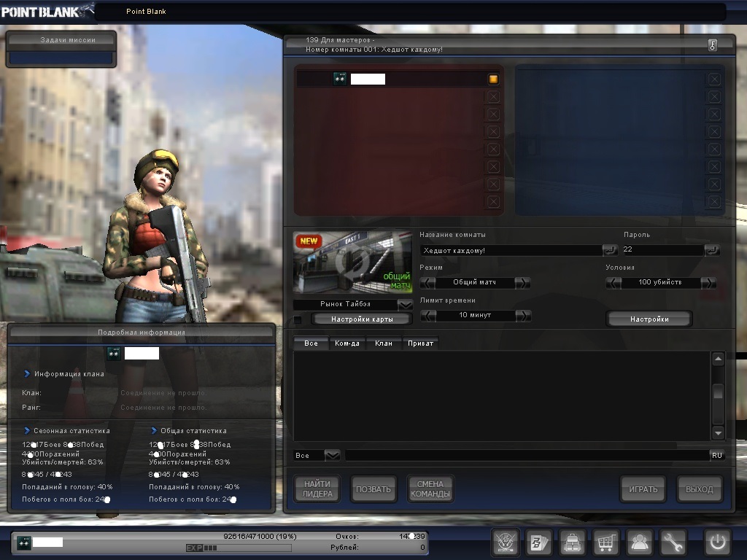747x560 pixels.
Task: Open the community friends icon
Action: [x=640, y=542]
